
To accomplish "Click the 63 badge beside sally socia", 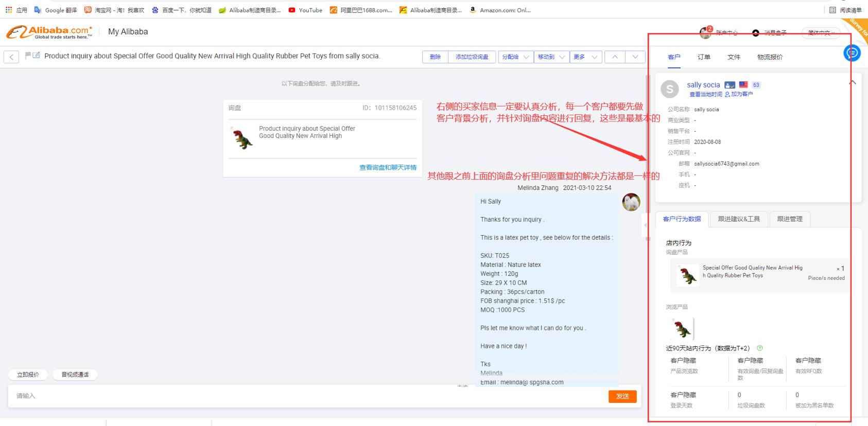I will coord(756,85).
